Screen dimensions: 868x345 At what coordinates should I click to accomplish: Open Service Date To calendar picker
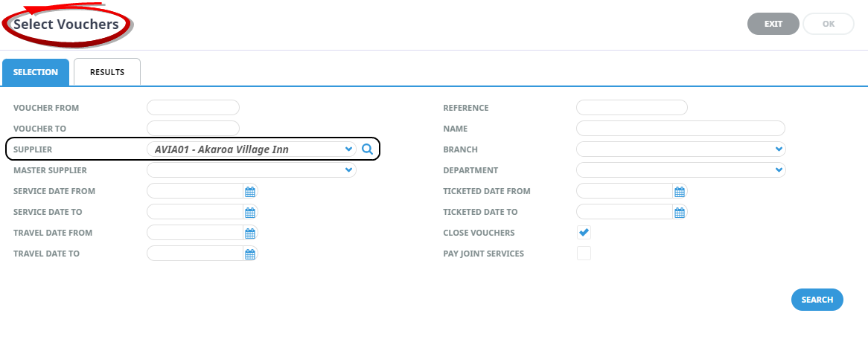point(250,213)
